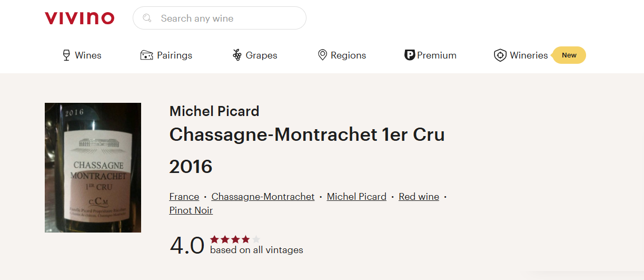Screen dimensions: 644x280
Task: Click the Wineries shield icon
Action: point(500,55)
